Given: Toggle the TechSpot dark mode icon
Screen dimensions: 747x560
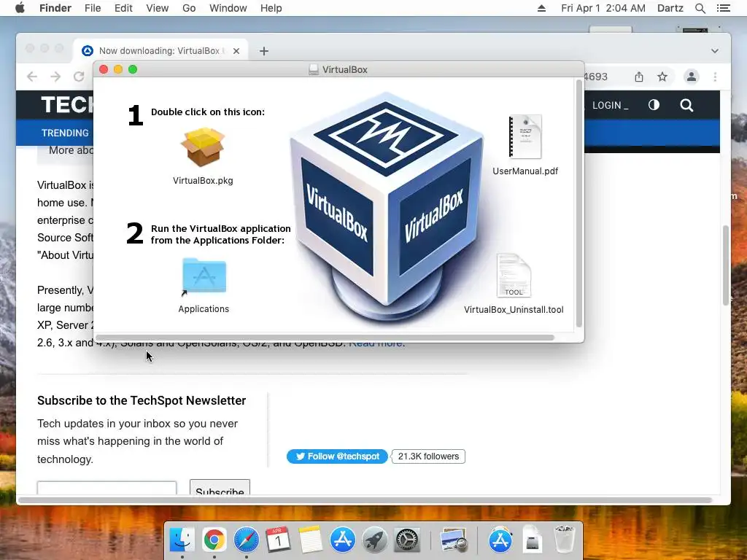Looking at the screenshot, I should point(654,105).
